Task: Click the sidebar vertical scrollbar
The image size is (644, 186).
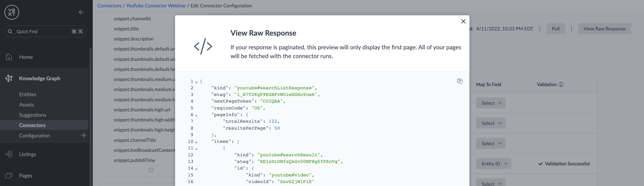Action: [91, 116]
